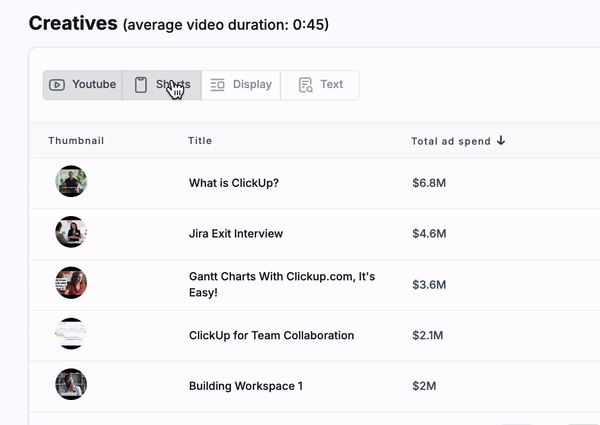Screen dimensions: 600x425
Task: Open ClickUp for Team Collaboration thumbnail
Action: click(71, 334)
